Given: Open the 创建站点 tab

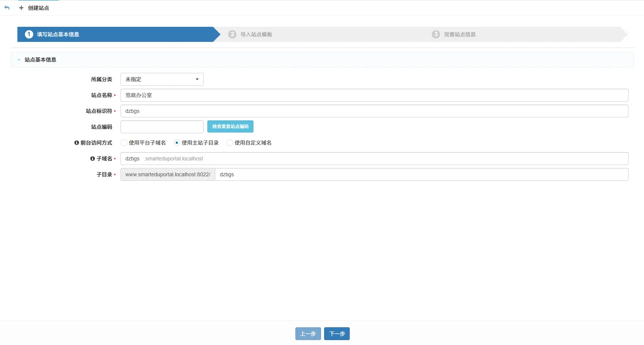Looking at the screenshot, I should pos(38,8).
